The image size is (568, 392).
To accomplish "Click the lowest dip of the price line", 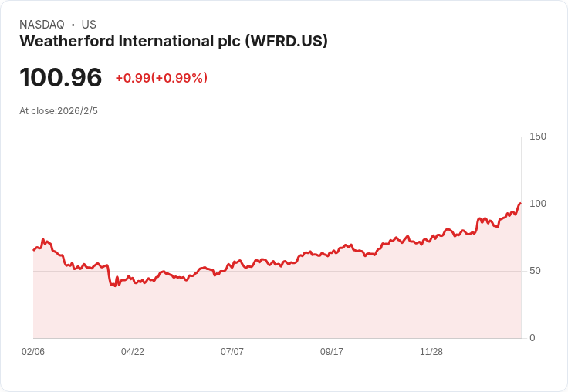I will [115, 286].
